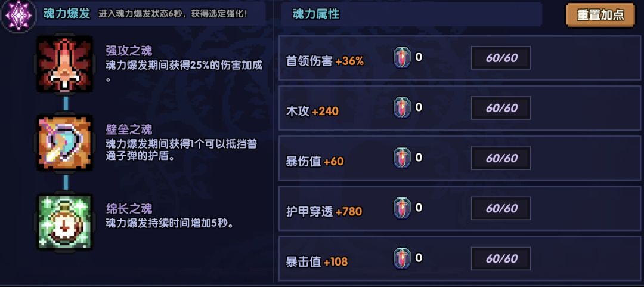Open the 魂力属性 header tab
The image size is (644, 287).
pos(316,14)
